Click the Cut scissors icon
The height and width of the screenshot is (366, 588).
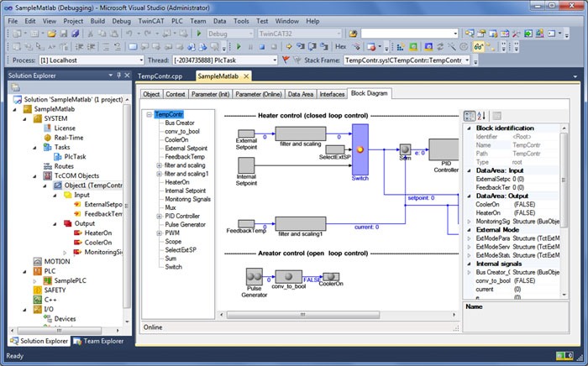pyautogui.click(x=91, y=34)
